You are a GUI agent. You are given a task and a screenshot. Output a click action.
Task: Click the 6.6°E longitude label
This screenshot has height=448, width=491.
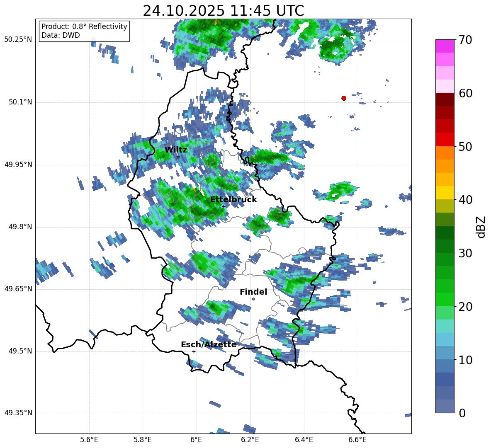point(357,440)
